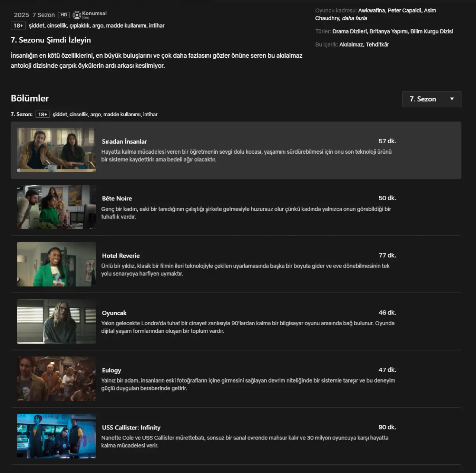This screenshot has width=476, height=473.
Task: Open the Sıradan İnsanlar episode thumbnail
Action: click(x=57, y=150)
